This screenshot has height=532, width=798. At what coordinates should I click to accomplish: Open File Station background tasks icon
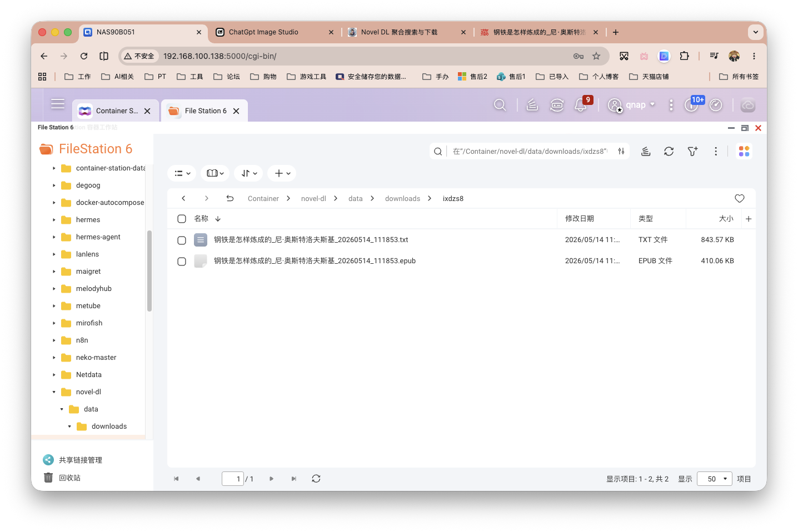coord(646,151)
